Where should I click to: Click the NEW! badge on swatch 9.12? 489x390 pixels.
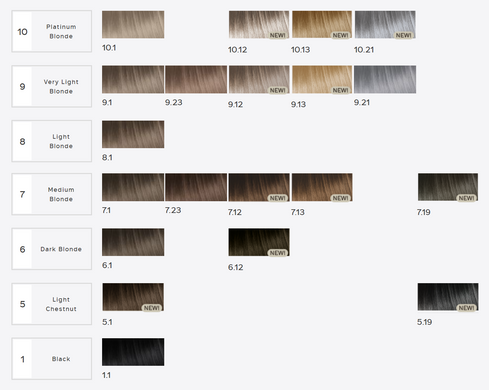point(277,90)
